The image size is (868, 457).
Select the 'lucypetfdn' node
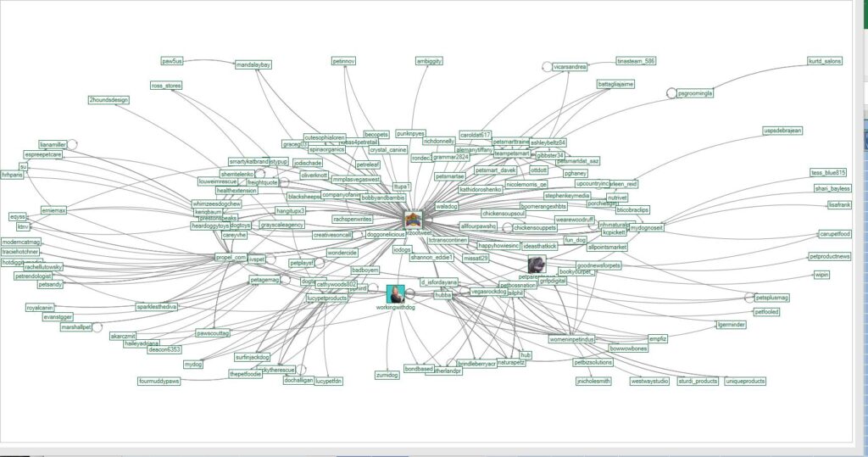click(329, 381)
